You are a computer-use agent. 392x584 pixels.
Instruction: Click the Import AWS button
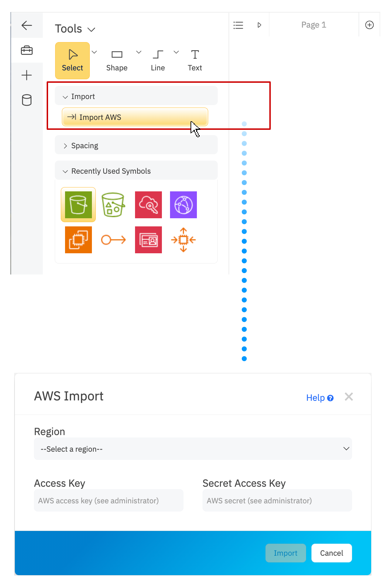(x=135, y=117)
